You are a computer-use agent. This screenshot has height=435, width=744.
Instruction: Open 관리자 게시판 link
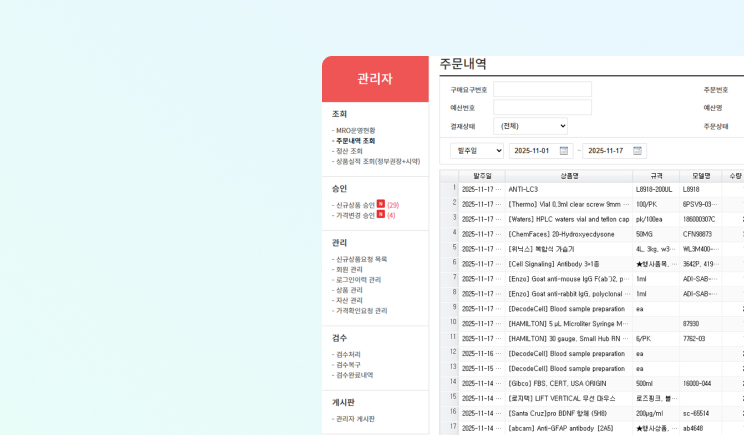[355, 419]
